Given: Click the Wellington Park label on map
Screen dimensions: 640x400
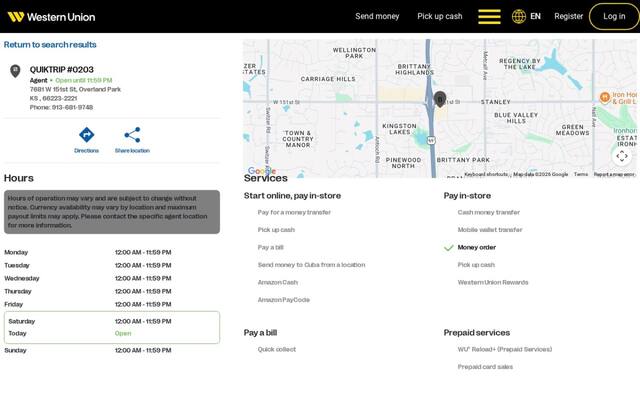Looking at the screenshot, I should coord(354,53).
